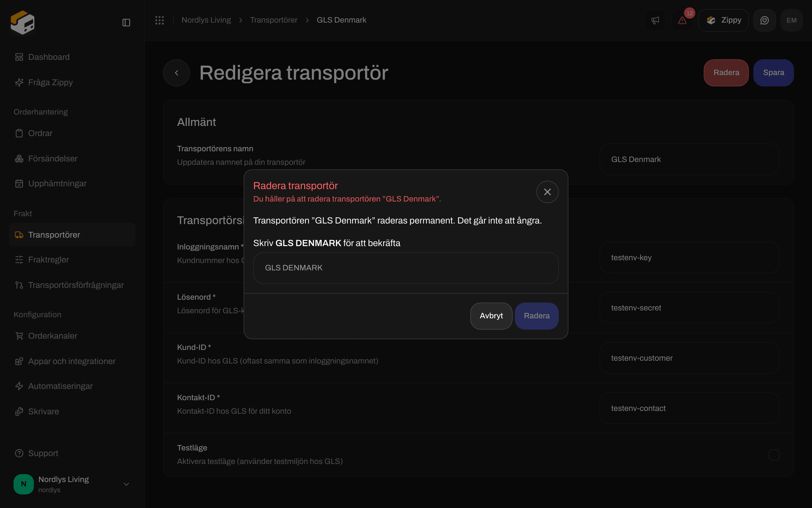Viewport: 812px width, 508px height.
Task: Open the apps grid icon
Action: pos(160,20)
